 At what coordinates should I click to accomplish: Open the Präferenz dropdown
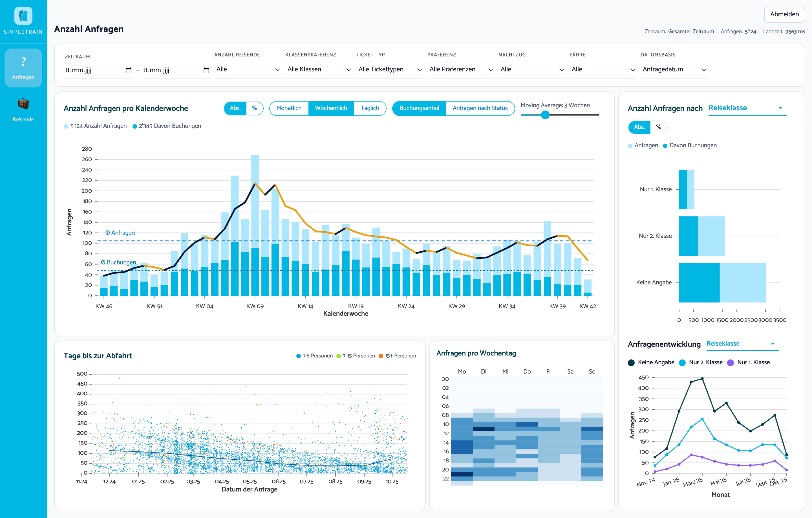point(461,69)
